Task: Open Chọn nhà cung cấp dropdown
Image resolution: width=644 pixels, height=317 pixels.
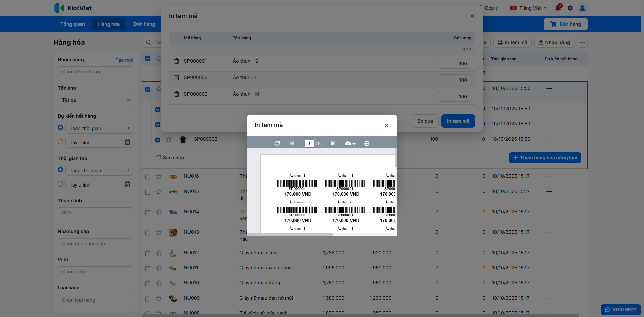Action: click(x=96, y=244)
